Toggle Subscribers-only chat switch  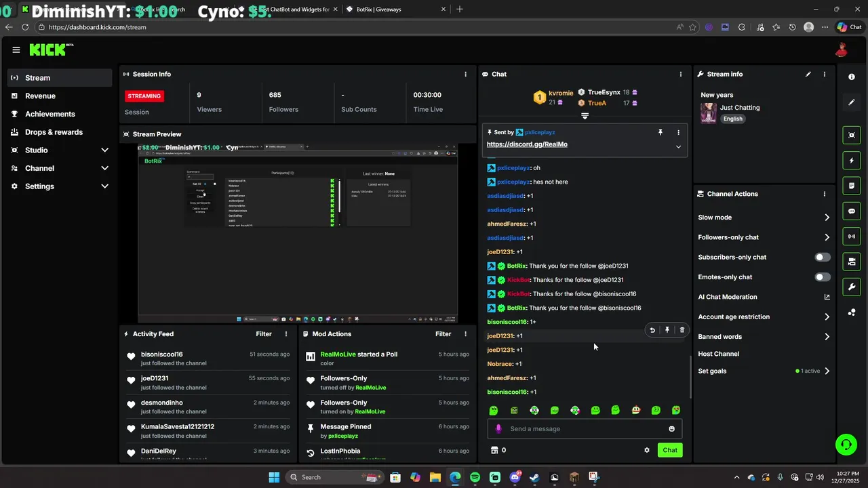[822, 258]
